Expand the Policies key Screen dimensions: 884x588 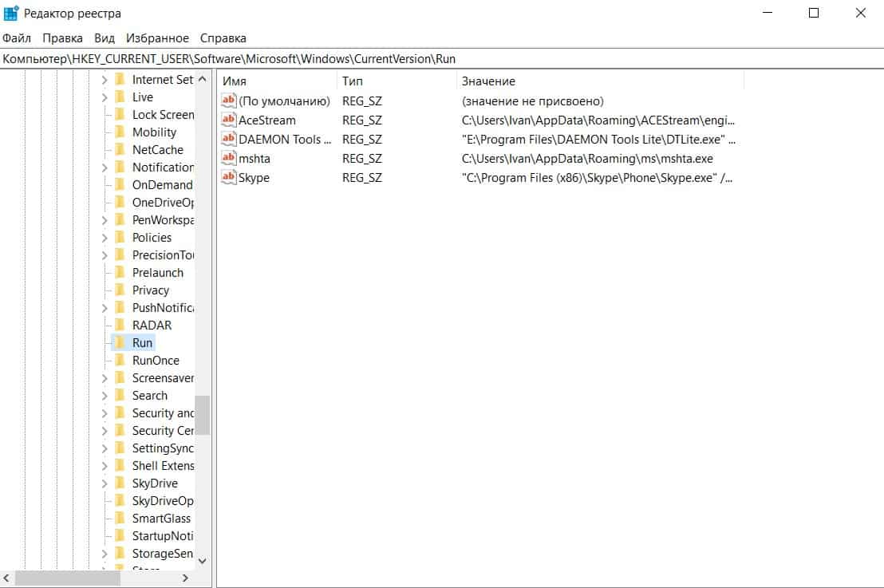click(105, 238)
